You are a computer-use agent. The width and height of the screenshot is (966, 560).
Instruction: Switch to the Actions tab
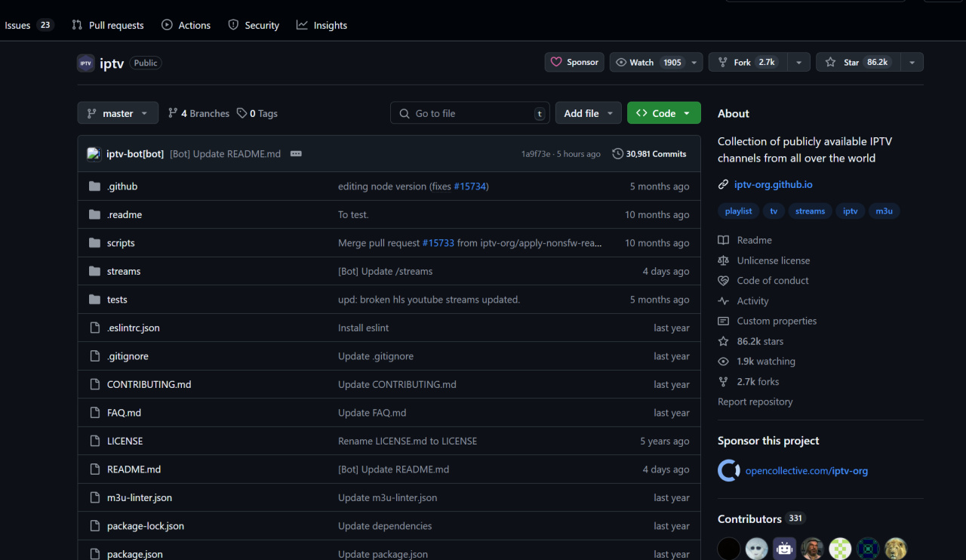tap(186, 25)
